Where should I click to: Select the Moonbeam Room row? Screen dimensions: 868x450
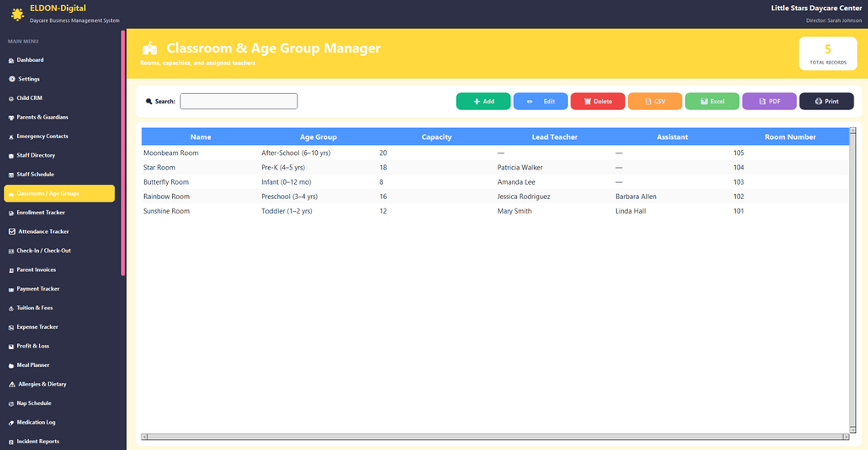495,153
